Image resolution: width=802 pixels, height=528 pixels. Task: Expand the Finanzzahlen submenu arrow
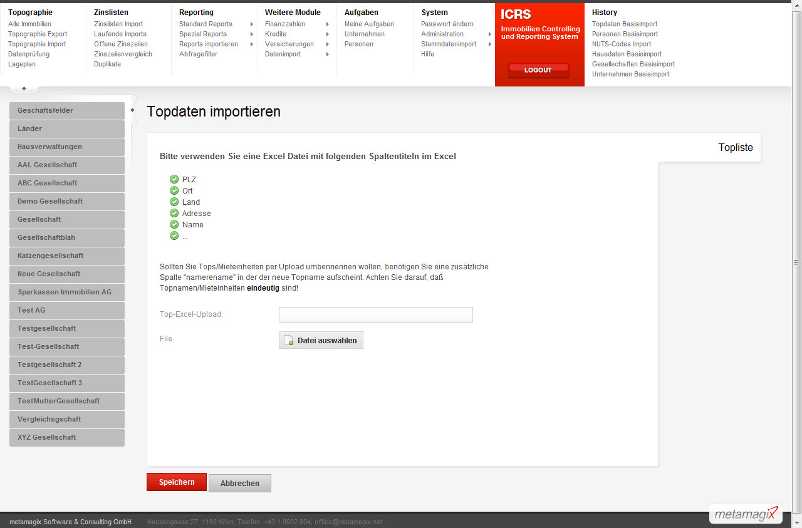(327, 24)
